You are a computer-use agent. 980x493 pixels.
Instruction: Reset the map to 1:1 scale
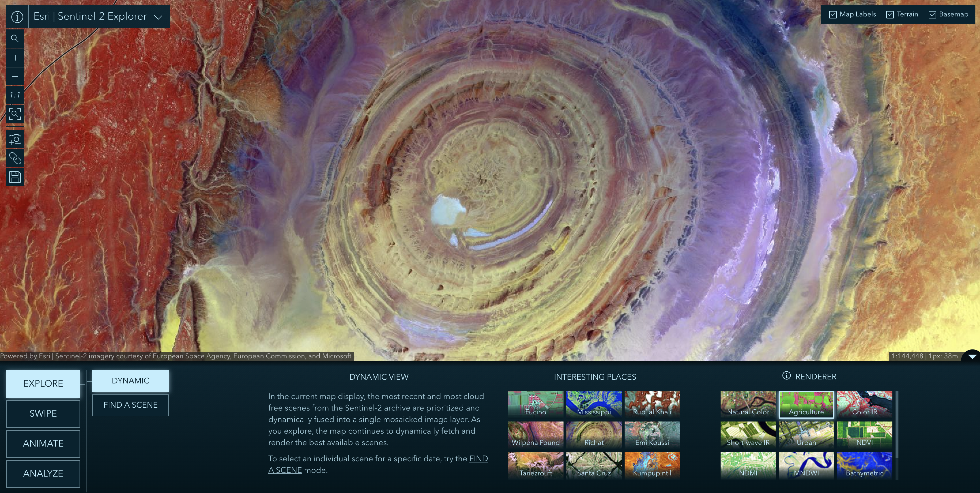[x=15, y=95]
